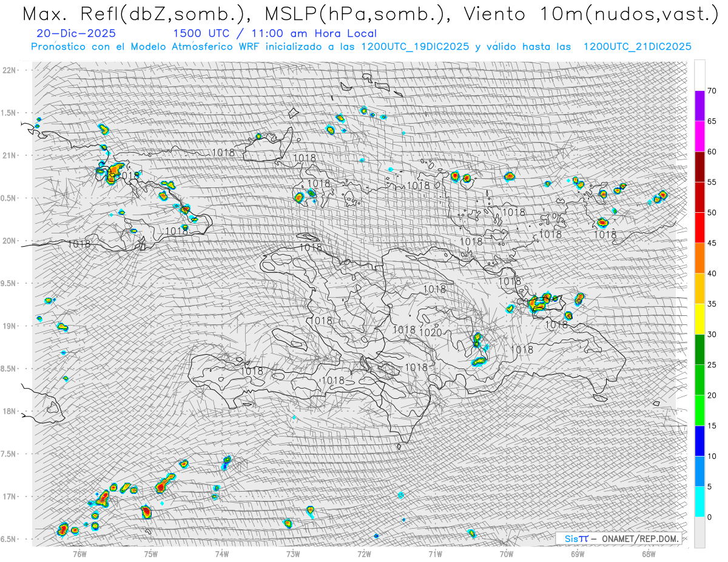This screenshot has height=562, width=728.
Task: Click the cyan 0-5 dBZ legend band
Action: pos(699,501)
